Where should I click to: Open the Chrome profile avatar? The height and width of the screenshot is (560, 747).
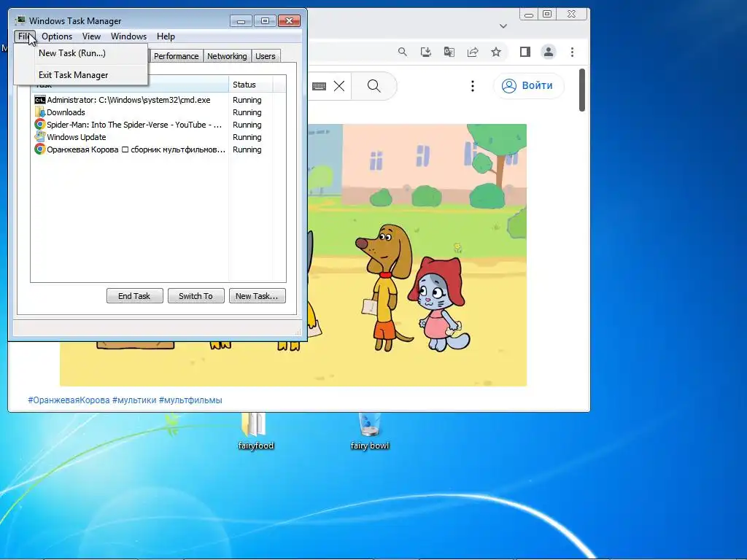click(549, 52)
